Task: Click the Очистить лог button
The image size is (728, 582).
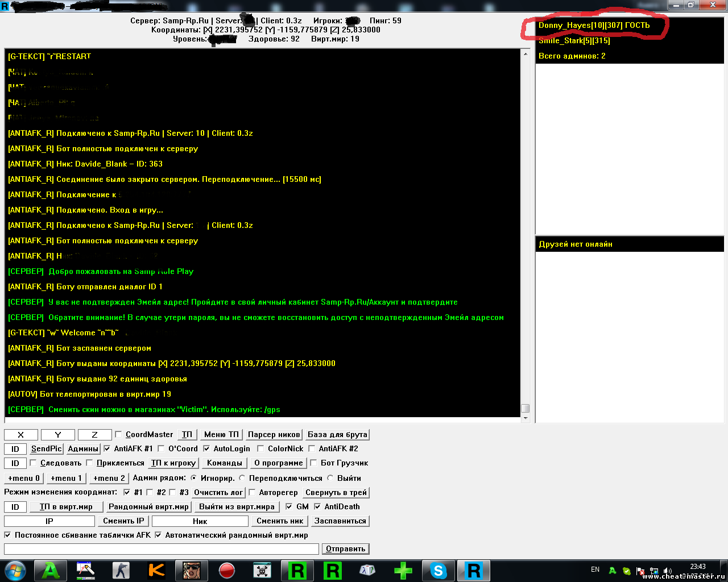Action: pyautogui.click(x=218, y=493)
